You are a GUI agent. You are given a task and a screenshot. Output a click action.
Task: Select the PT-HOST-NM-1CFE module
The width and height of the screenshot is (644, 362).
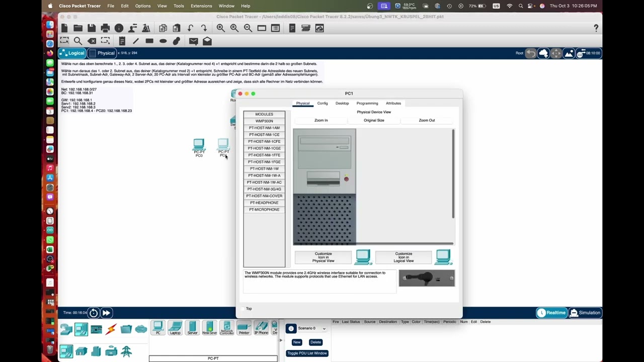pos(264,142)
